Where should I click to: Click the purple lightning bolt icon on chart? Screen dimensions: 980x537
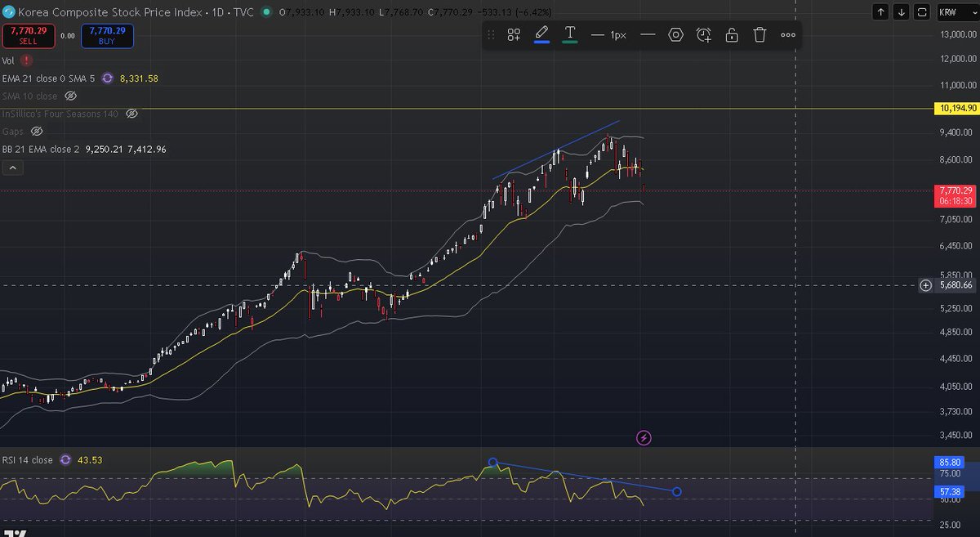[644, 438]
